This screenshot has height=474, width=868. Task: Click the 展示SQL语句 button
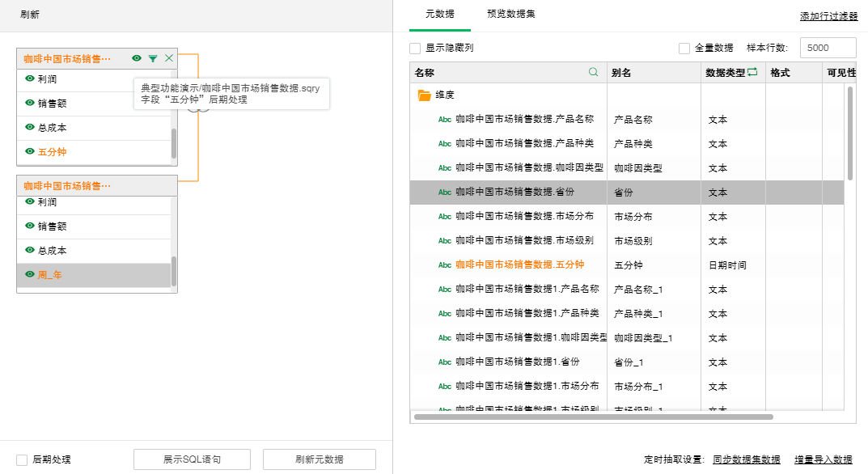(x=192, y=459)
